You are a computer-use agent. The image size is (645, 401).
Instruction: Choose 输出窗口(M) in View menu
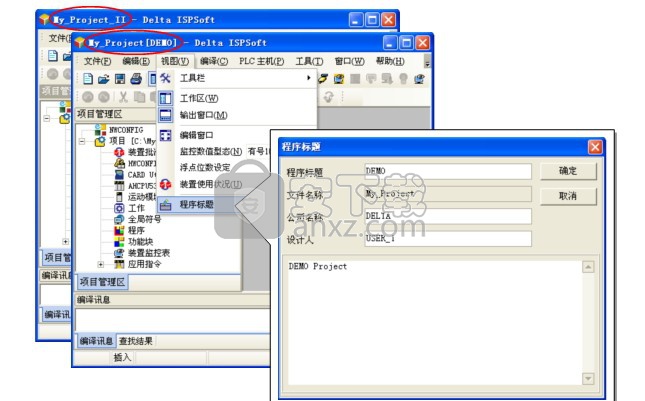click(204, 115)
